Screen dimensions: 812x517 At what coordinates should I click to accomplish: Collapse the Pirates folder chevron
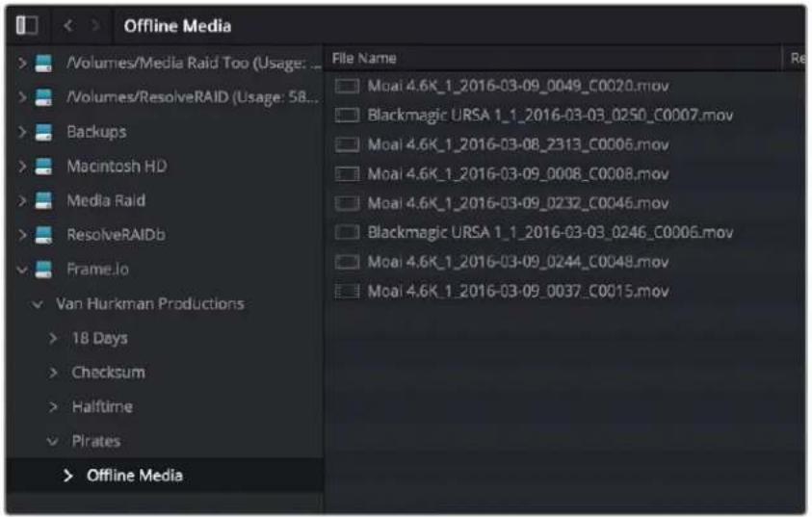tap(52, 442)
